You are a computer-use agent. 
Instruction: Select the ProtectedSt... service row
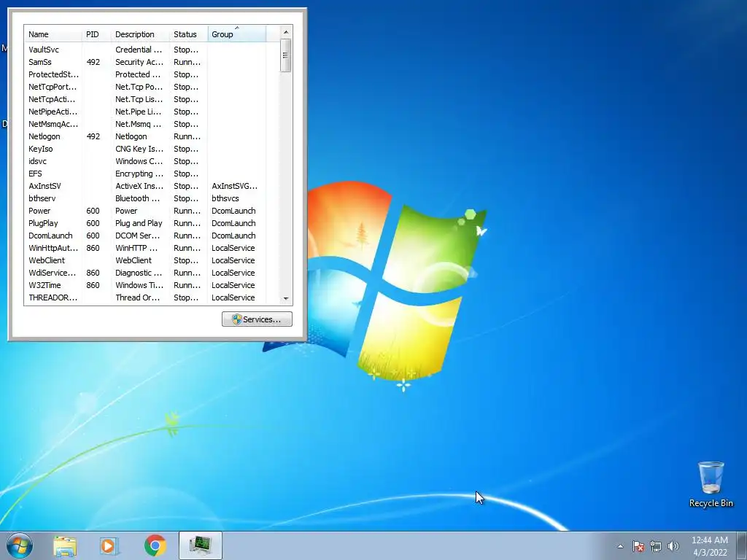point(145,74)
